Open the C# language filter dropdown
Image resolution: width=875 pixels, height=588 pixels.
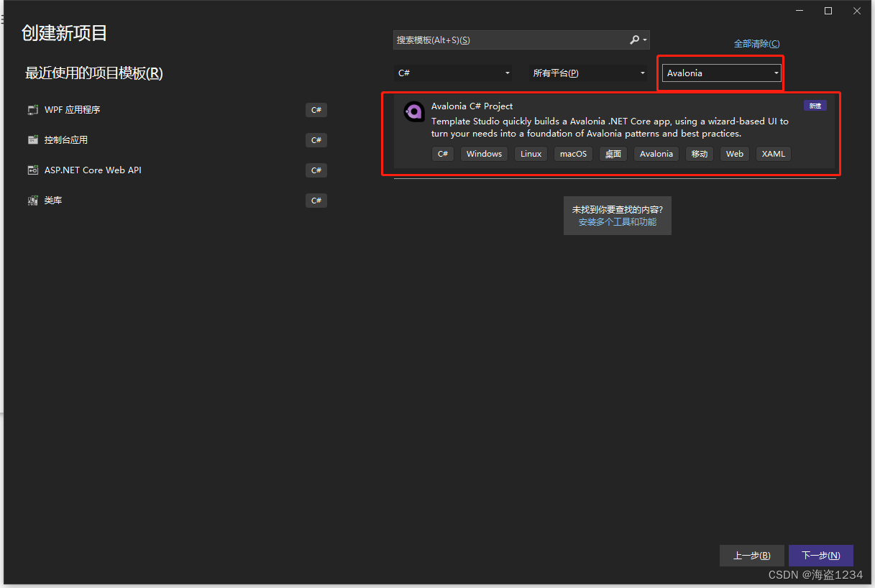click(453, 73)
